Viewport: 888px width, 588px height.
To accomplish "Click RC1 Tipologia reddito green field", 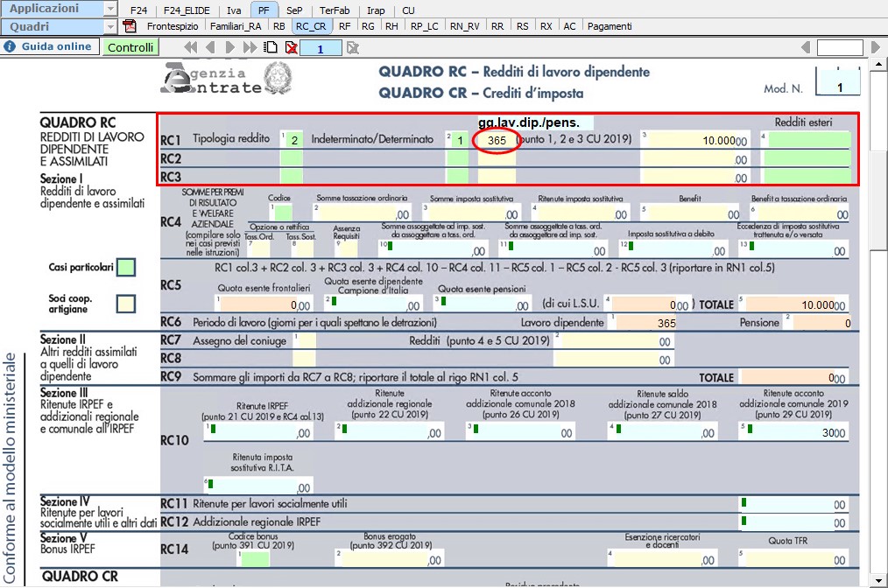I will (x=292, y=139).
